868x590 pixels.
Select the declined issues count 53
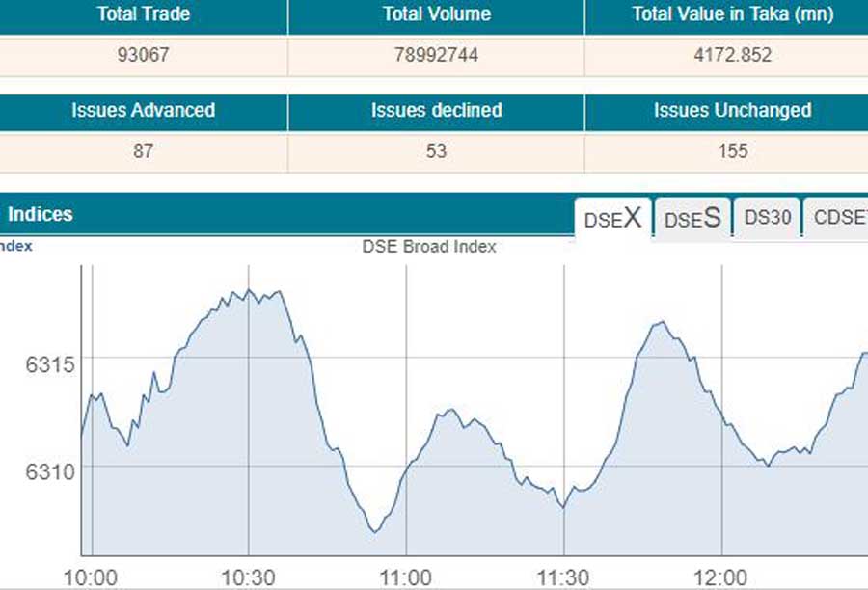coord(436,151)
